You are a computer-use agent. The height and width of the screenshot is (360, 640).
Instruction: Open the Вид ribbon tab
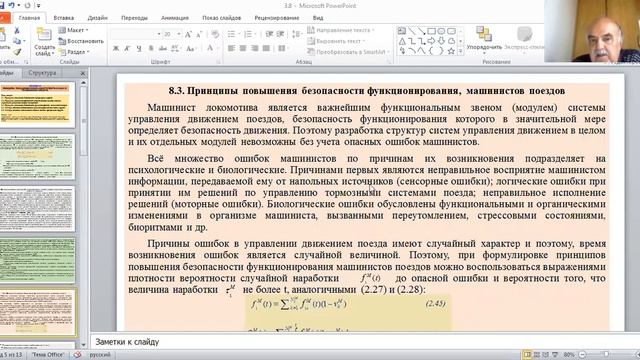tap(318, 18)
